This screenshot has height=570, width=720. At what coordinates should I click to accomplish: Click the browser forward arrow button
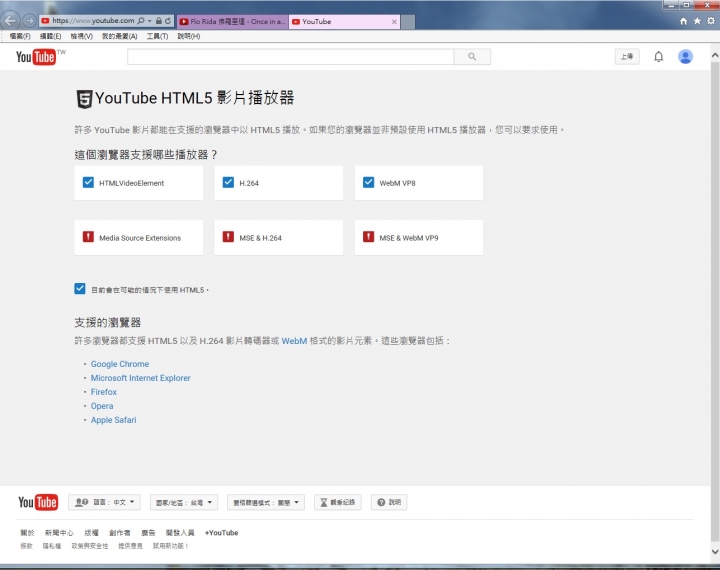pos(29,21)
